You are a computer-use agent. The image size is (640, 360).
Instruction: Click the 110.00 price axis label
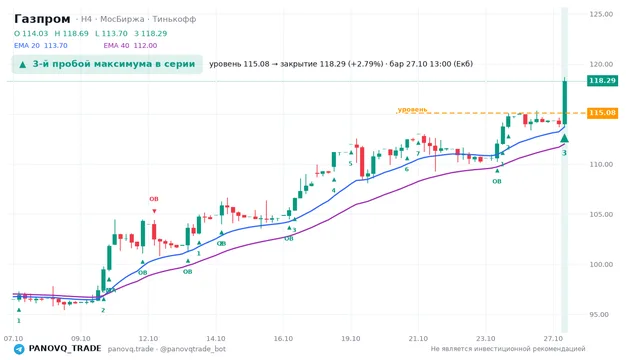pos(601,164)
